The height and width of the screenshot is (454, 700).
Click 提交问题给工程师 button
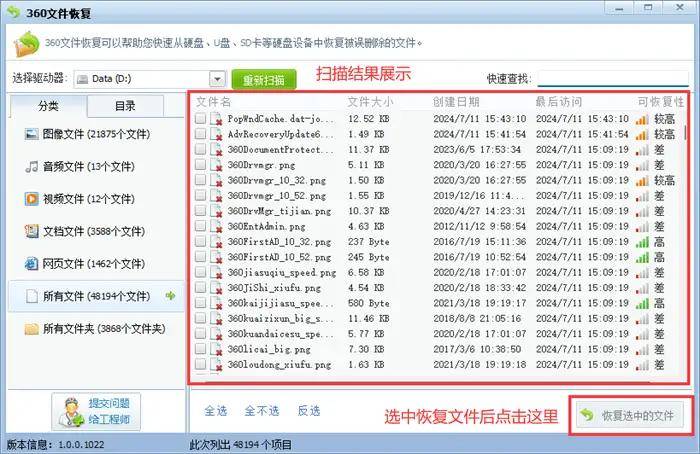pyautogui.click(x=96, y=412)
